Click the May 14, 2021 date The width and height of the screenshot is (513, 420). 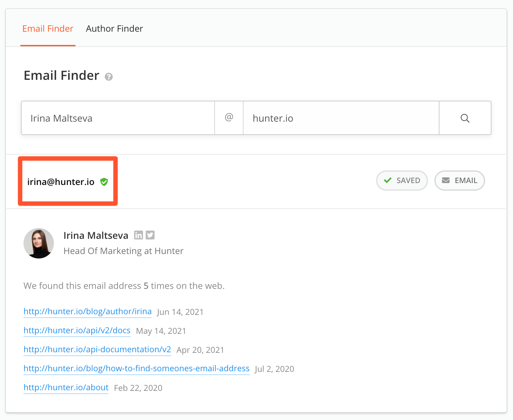(161, 331)
